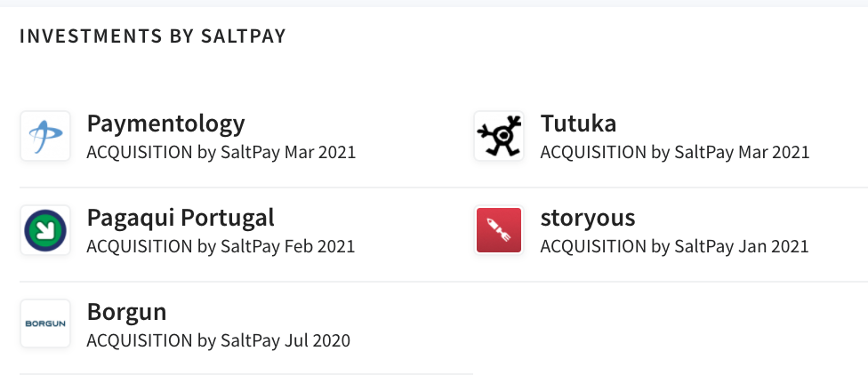Open the Paymentology company name link
The image size is (868, 391).
click(165, 124)
